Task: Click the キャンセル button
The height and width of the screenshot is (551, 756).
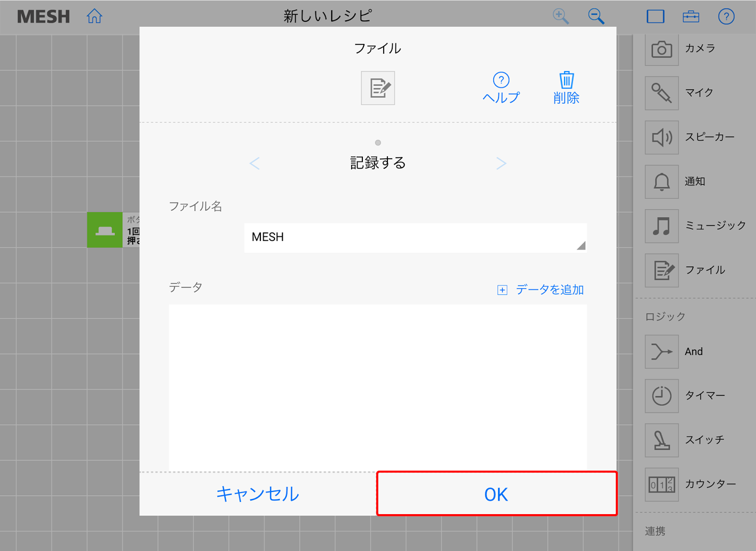Action: coord(258,494)
